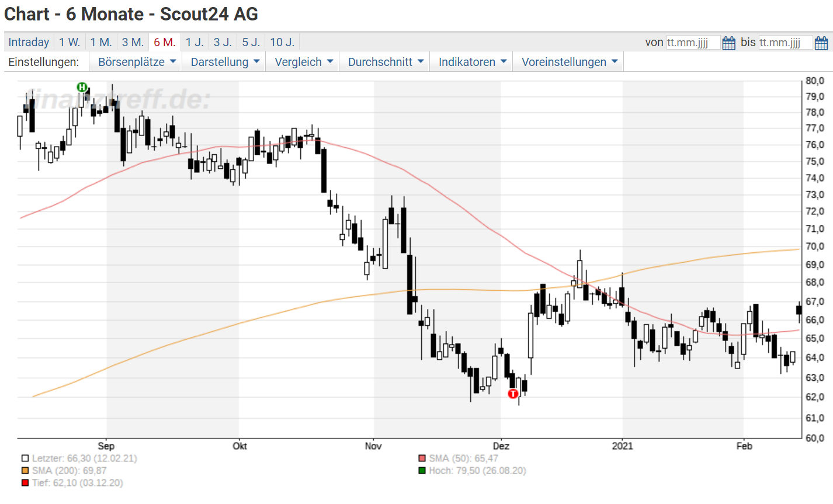Screen dimensions: 833x504
Task: Click the 60,0 price axis label
Action: (815, 438)
